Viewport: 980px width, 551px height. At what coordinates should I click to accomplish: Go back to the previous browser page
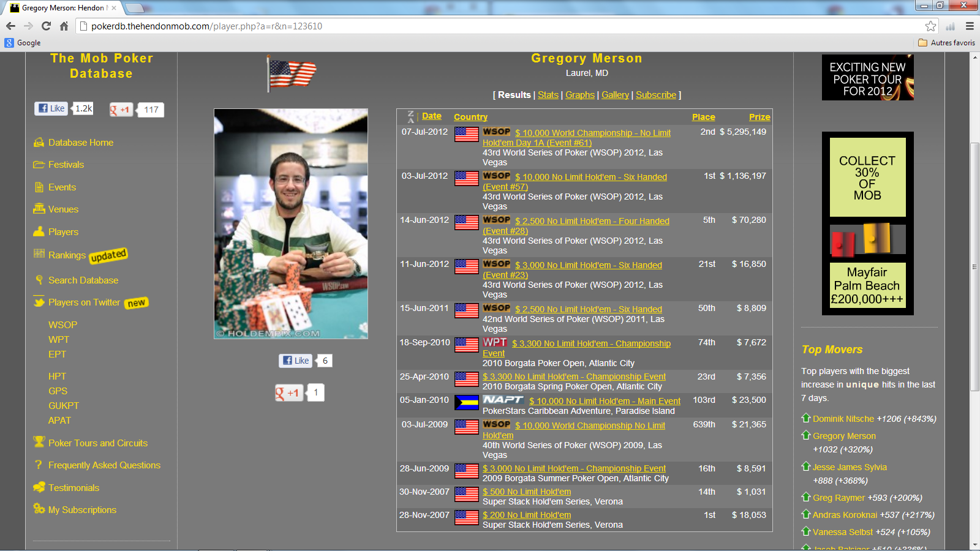tap(10, 26)
